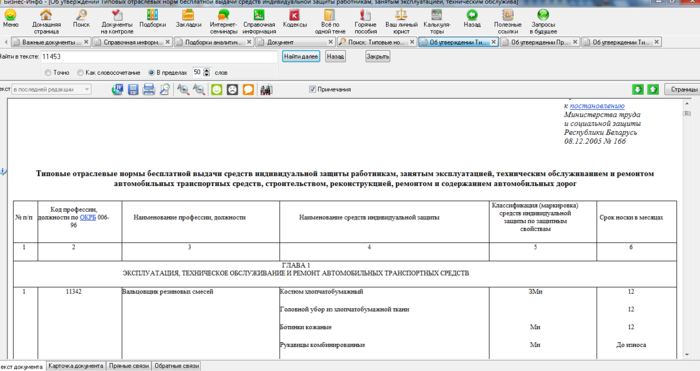Viewport: 700px width, 371px height.
Task: Export document to Word
Action: click(x=117, y=89)
